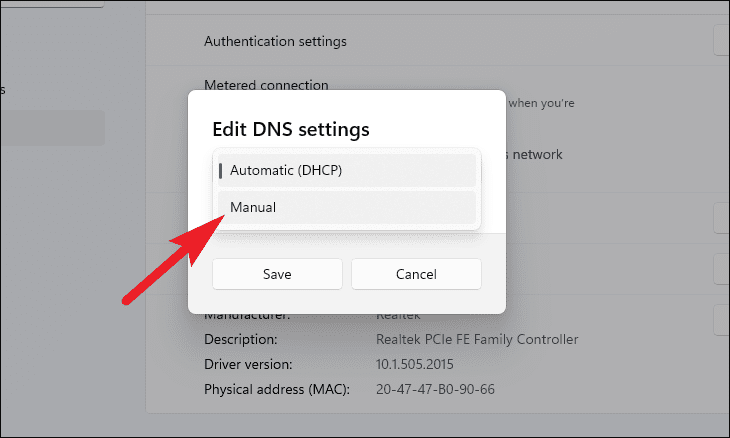
Task: Click the Physical address (MAC) label
Action: (x=277, y=388)
